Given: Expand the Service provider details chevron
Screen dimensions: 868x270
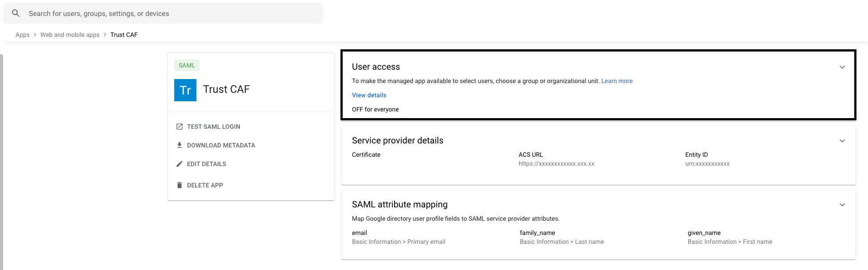Looking at the screenshot, I should [842, 141].
